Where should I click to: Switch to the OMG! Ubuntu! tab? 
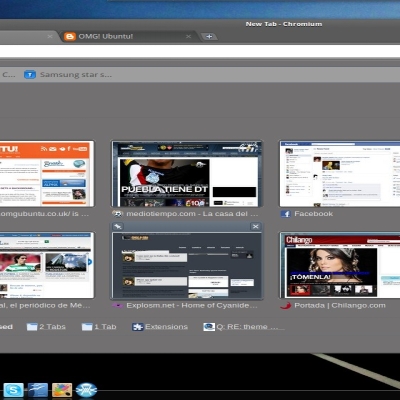pyautogui.click(x=127, y=36)
